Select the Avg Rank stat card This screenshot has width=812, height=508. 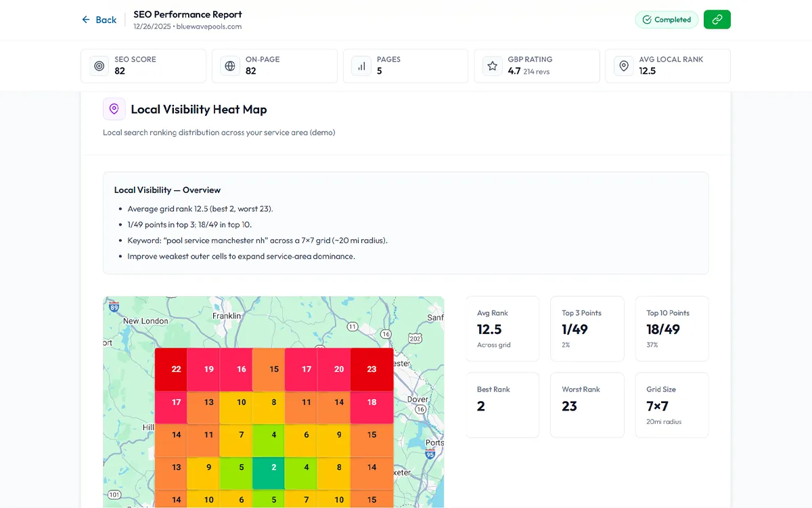(x=503, y=329)
